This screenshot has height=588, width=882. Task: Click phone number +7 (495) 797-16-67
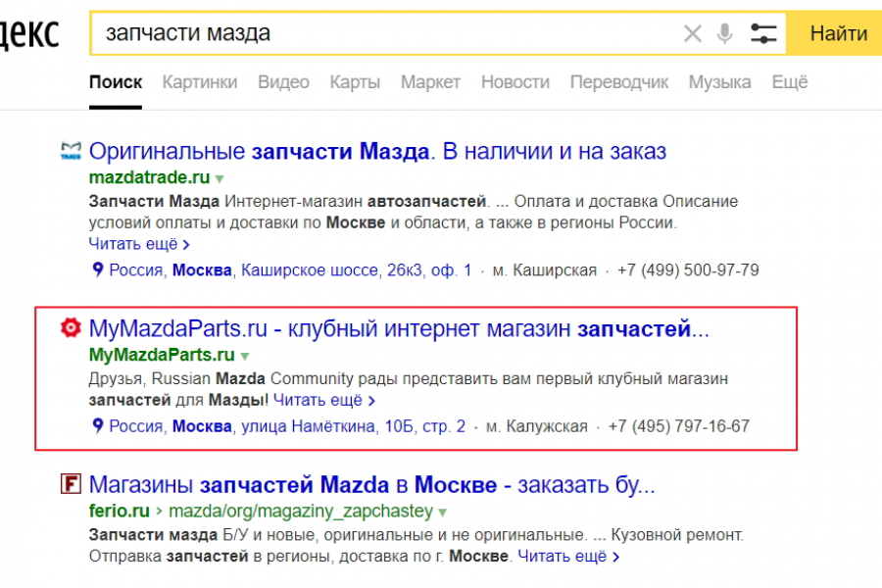pyautogui.click(x=679, y=426)
